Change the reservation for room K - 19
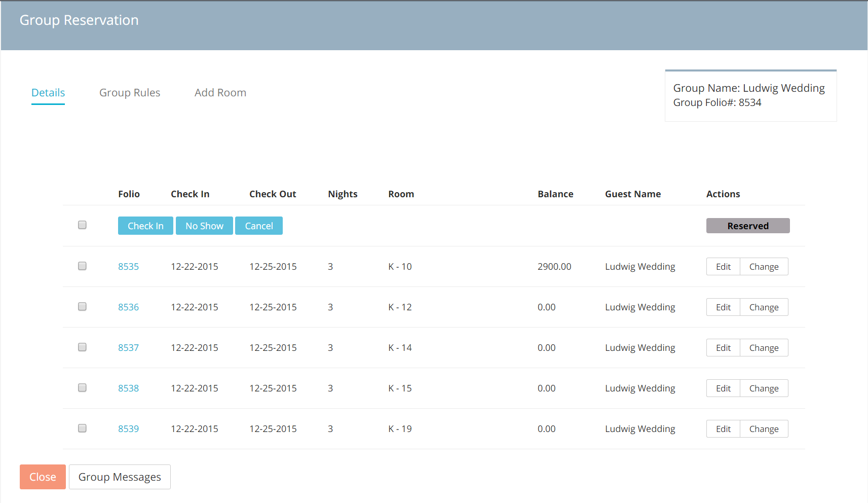868x503 pixels. [x=764, y=429]
